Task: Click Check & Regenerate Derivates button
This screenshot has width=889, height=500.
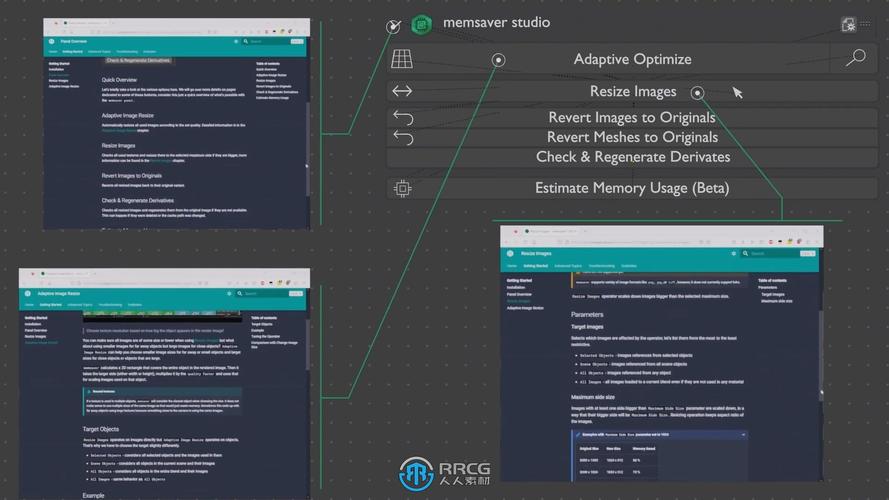Action: (632, 157)
